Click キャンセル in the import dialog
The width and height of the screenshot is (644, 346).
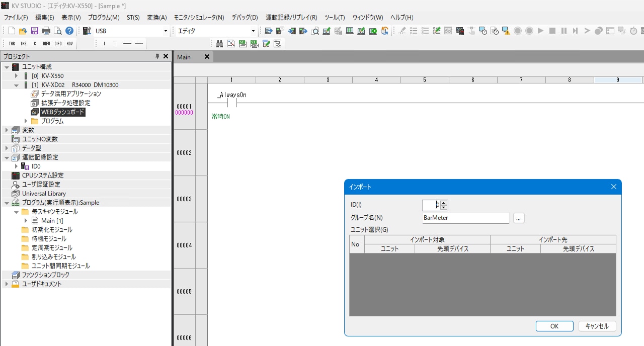click(x=597, y=326)
